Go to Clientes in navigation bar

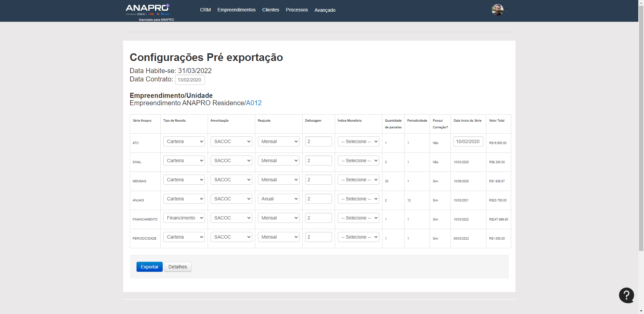tap(270, 10)
